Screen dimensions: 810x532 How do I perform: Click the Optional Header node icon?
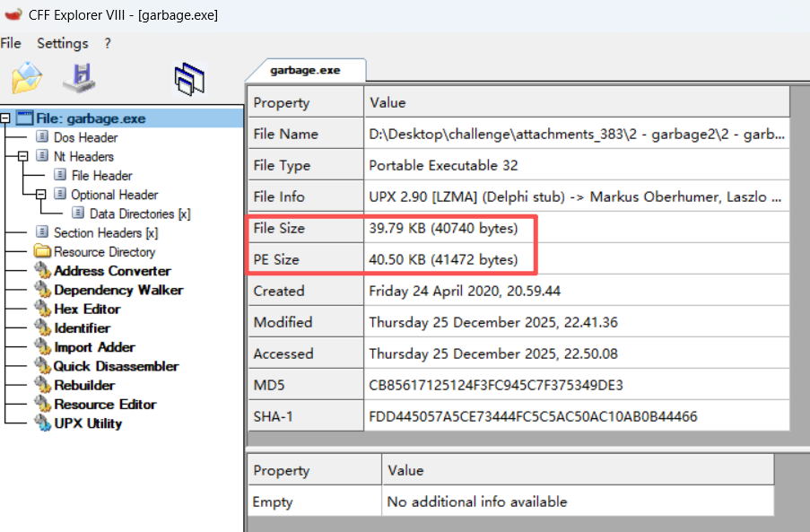tap(60, 194)
